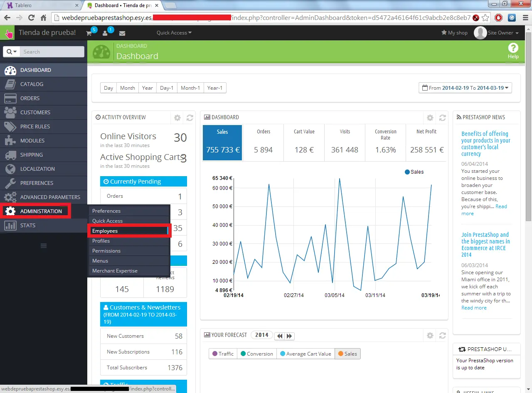
Task: Click the Price Rules tag icon
Action: click(x=10, y=126)
